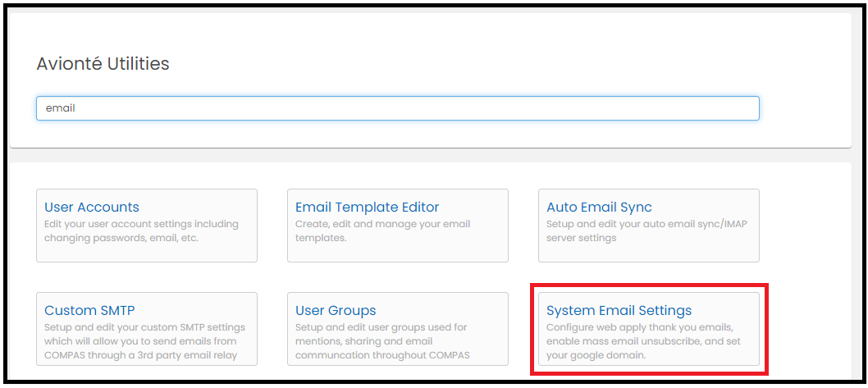Open the Email Template Editor card
The height and width of the screenshot is (388, 868).
pos(397,226)
